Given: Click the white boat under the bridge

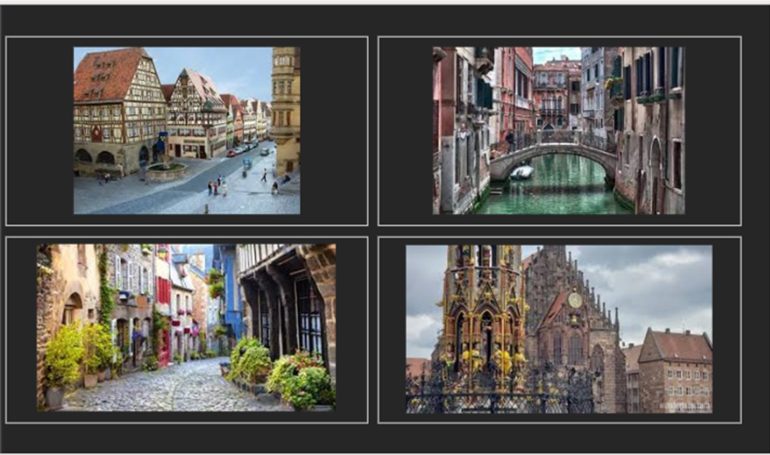Looking at the screenshot, I should click(x=521, y=172).
